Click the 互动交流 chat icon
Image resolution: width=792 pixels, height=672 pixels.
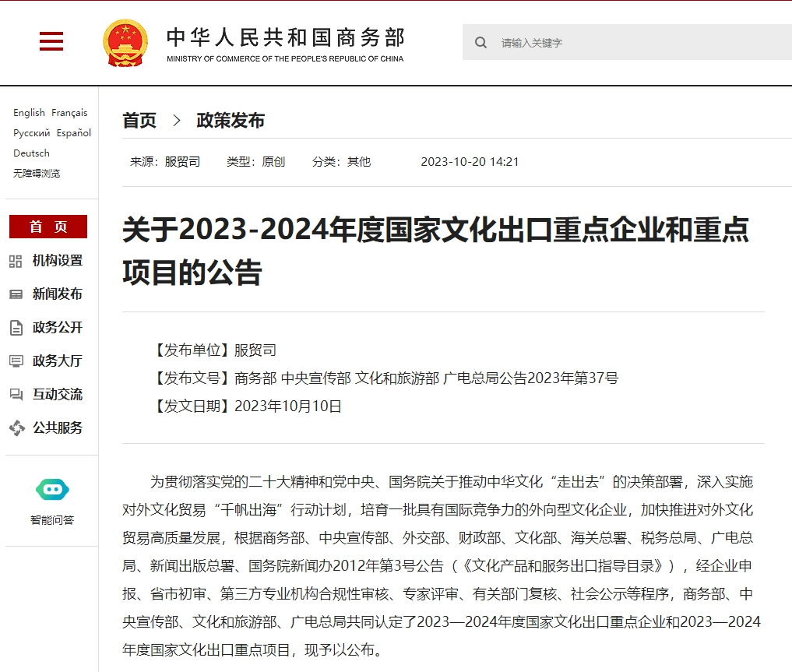click(16, 394)
